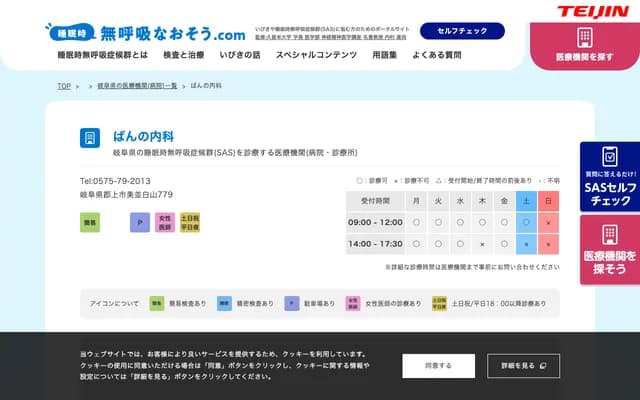Viewport: 640px width, 400px height.
Task: Accept cookies with the 同意する button
Action: [438, 366]
